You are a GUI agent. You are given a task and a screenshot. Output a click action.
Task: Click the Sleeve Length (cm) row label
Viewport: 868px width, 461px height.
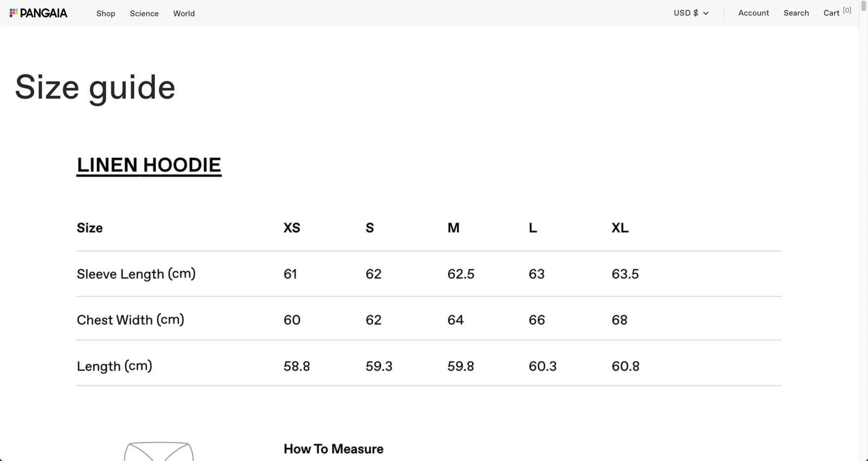[136, 274]
